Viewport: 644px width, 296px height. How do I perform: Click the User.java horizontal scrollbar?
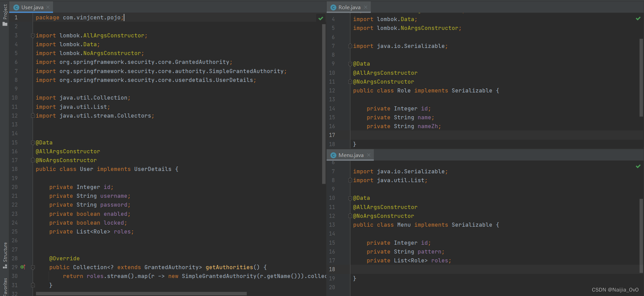[141, 294]
